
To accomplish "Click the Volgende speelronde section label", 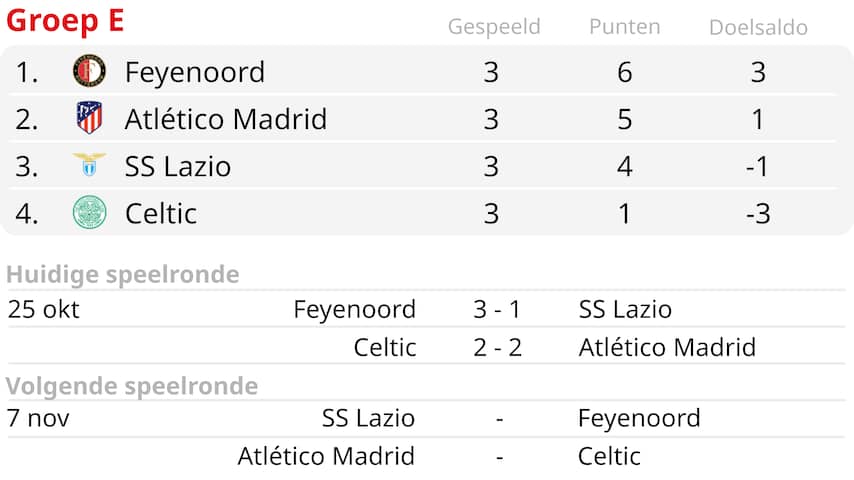I will pyautogui.click(x=132, y=386).
